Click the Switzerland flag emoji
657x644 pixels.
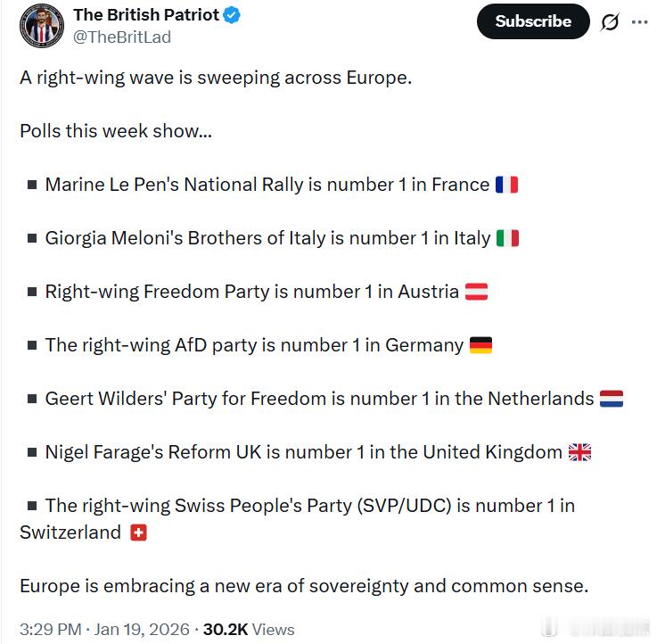[138, 533]
